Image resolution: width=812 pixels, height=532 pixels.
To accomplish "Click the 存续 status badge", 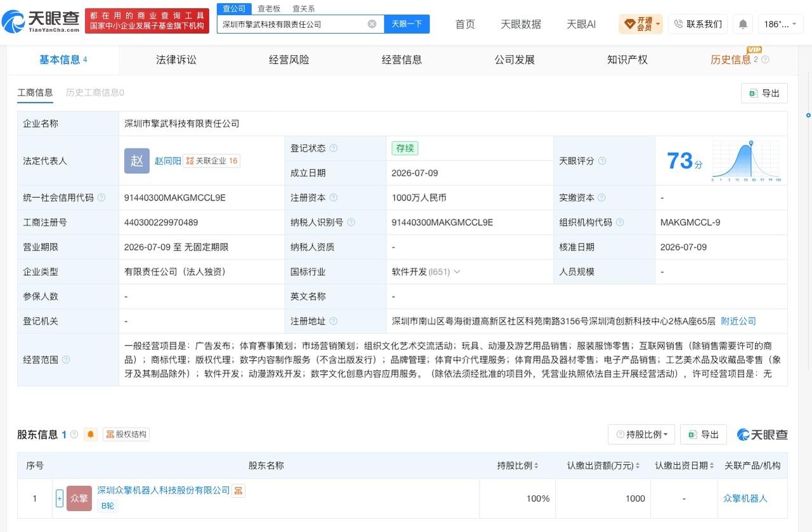I will coord(405,148).
